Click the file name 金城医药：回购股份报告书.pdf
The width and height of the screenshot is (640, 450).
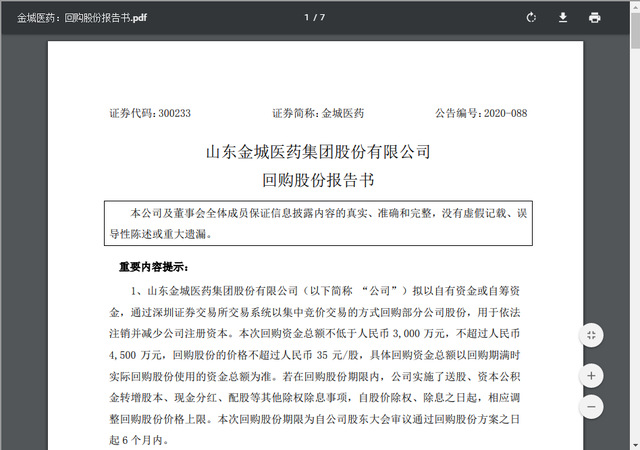coord(82,18)
